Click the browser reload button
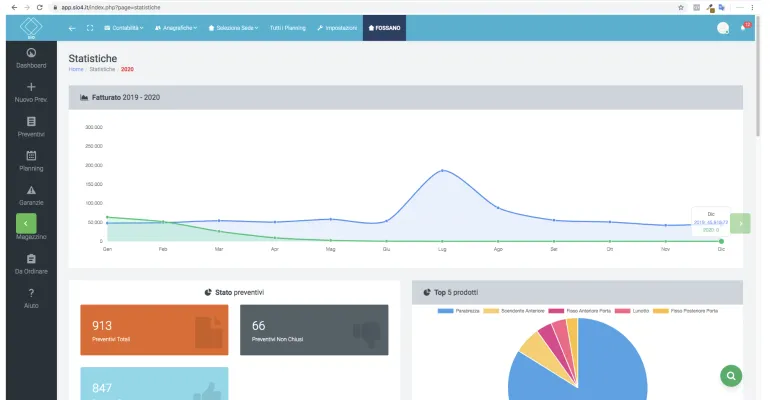The image size is (770, 400). [x=40, y=7]
